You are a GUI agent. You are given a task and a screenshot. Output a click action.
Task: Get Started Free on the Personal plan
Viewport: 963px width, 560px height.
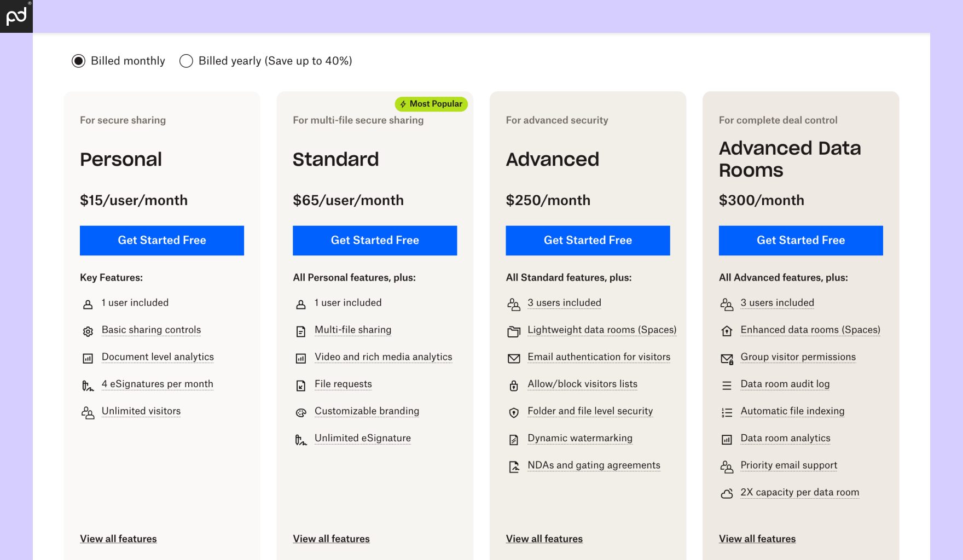pyautogui.click(x=161, y=240)
